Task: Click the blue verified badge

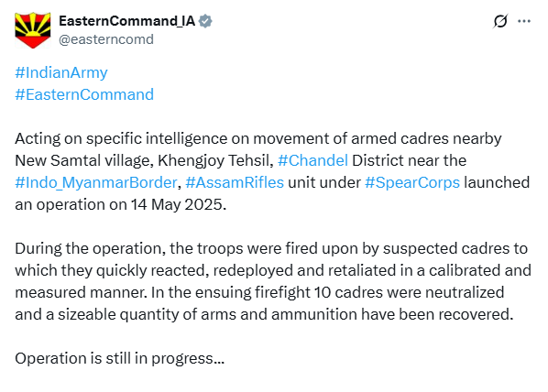Action: (x=205, y=21)
